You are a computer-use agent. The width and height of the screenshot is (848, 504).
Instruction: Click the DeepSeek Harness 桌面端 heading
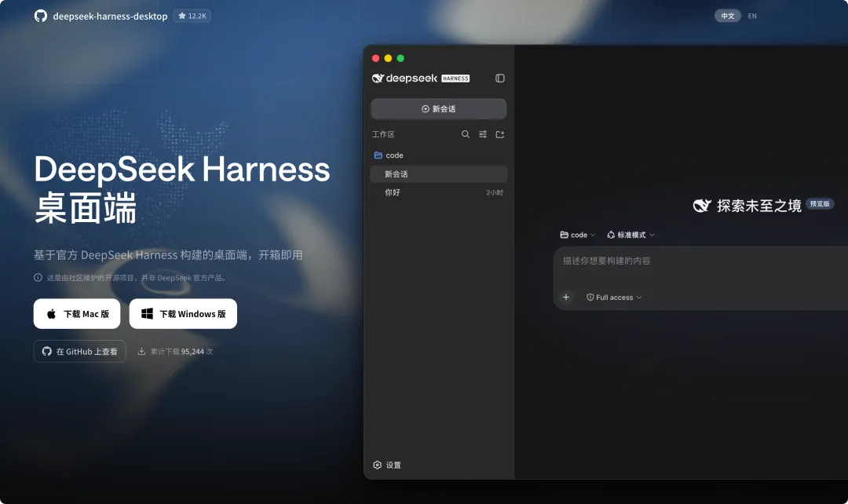[181, 188]
